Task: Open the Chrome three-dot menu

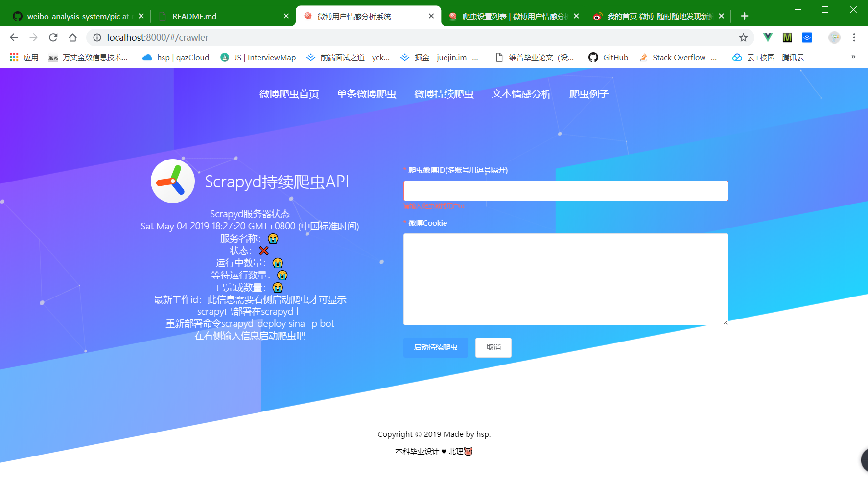Action: pos(854,37)
